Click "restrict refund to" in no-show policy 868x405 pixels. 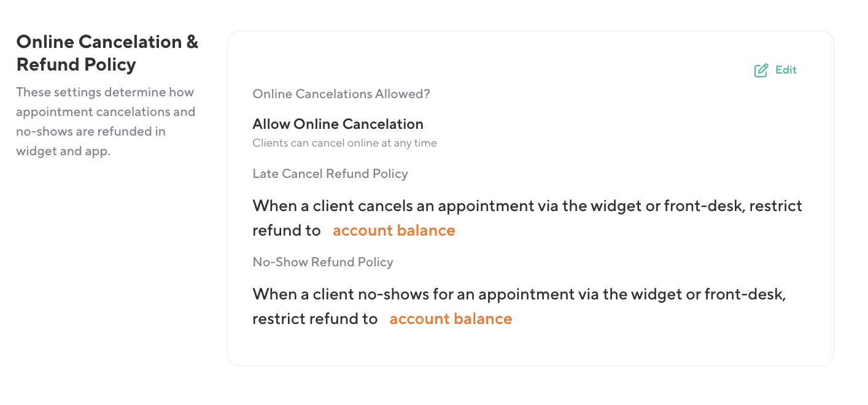[315, 319]
